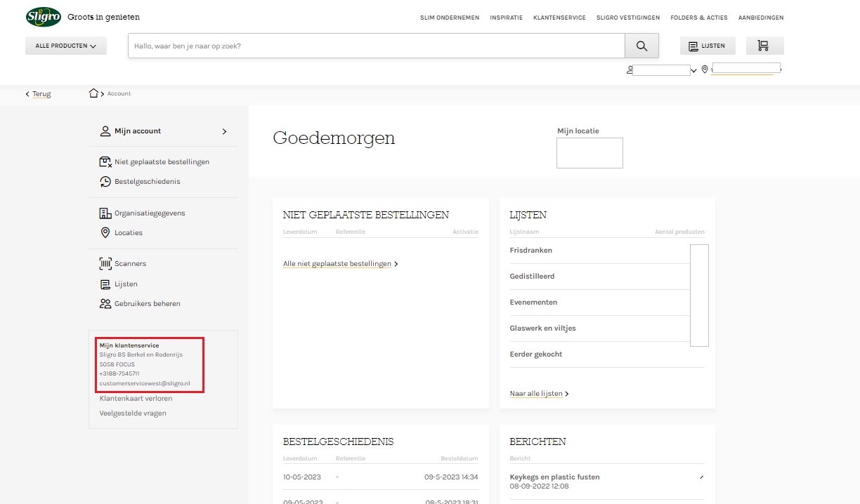Click the Gebruikers beheren people icon
Screen dimensions: 860x504
[105, 304]
